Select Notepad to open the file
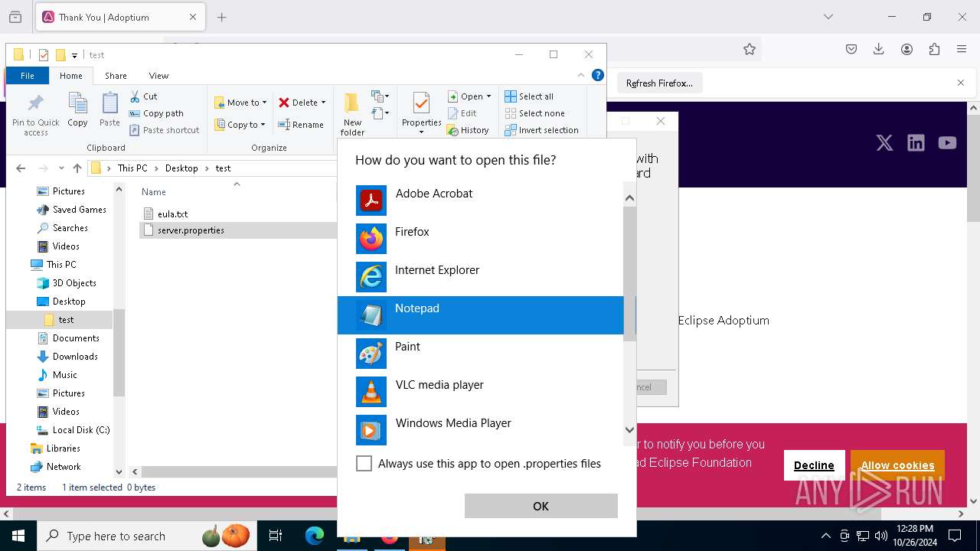 tap(481, 315)
